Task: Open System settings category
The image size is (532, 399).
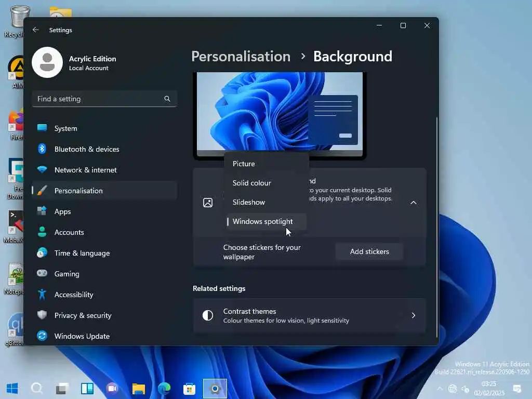Action: coord(104,128)
